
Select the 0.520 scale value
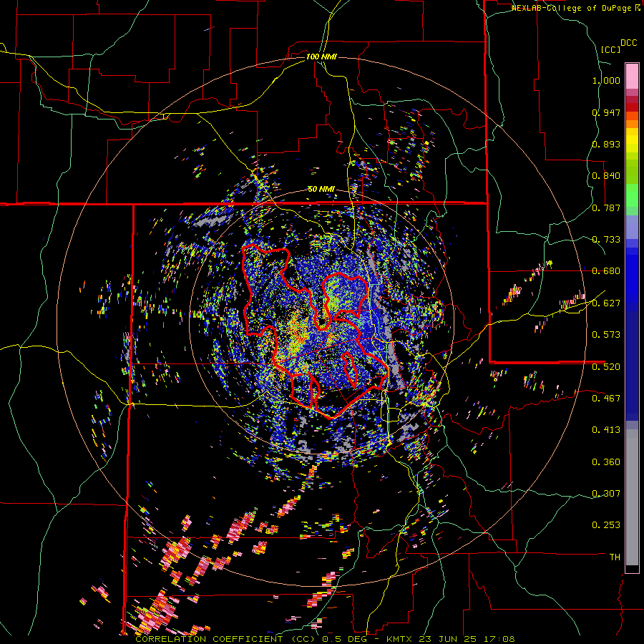point(606,366)
